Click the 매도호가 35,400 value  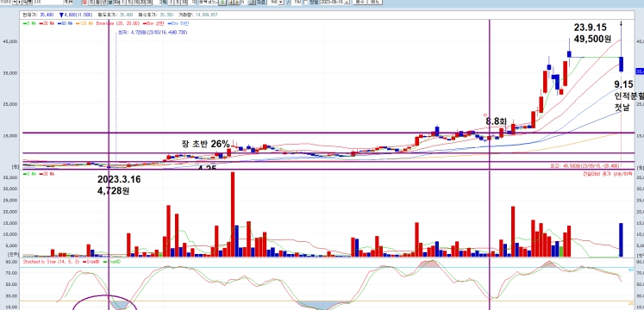pos(127,15)
